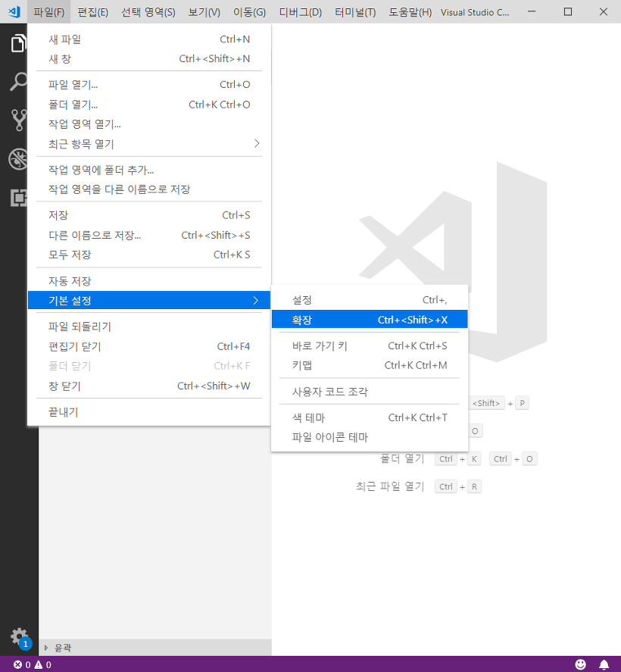Select 창 닫기 menu item
This screenshot has height=672, width=621.
[x=149, y=386]
